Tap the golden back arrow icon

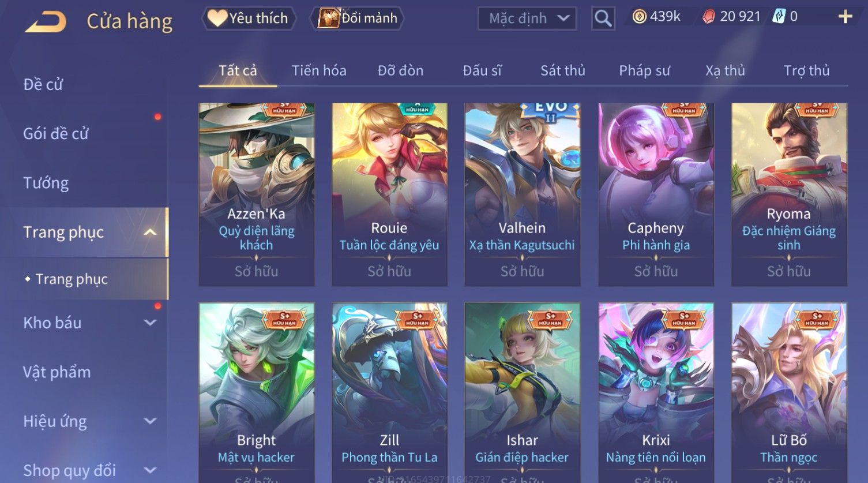coord(46,21)
